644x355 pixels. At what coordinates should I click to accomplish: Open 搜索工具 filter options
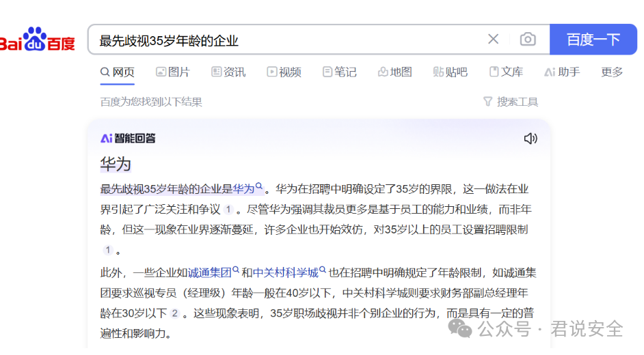tap(511, 102)
